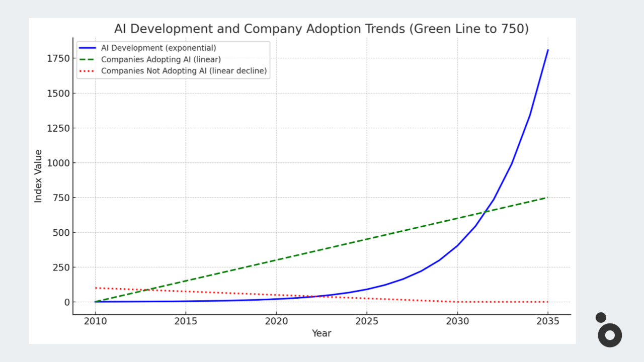Select the 'AI Development (exponential)' legend label
The height and width of the screenshot is (362, 644).
pyautogui.click(x=158, y=48)
